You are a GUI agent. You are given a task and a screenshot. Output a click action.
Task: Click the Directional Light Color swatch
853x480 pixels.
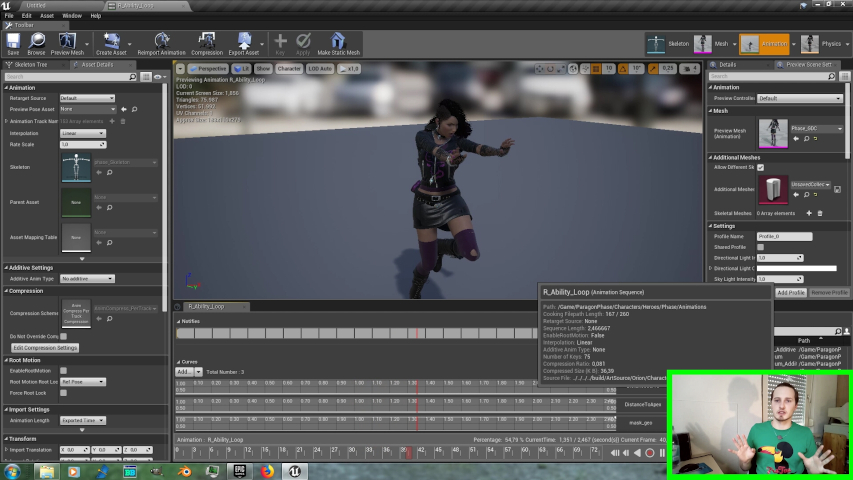(797, 268)
